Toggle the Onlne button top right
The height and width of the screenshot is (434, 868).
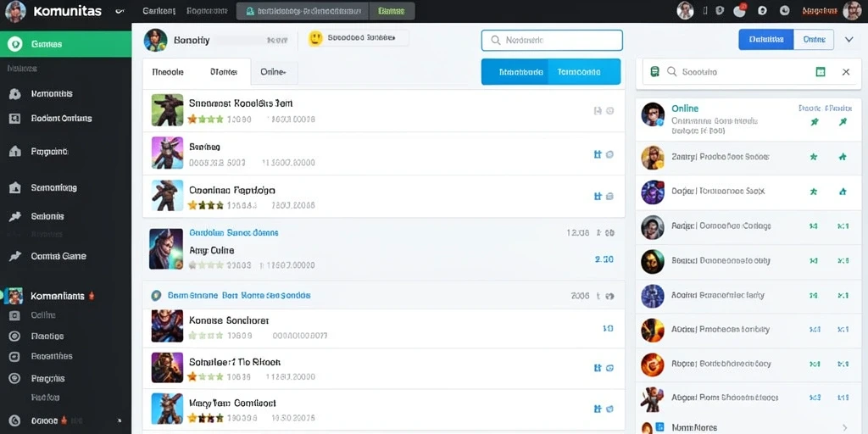[814, 39]
